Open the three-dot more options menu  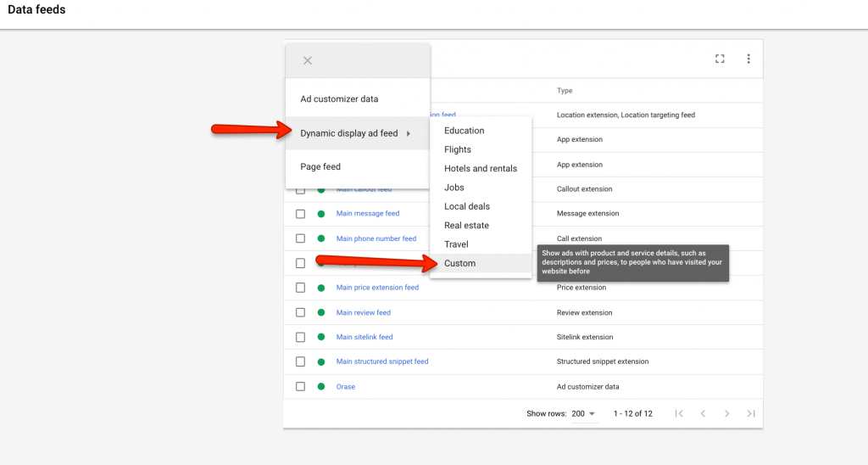tap(748, 59)
